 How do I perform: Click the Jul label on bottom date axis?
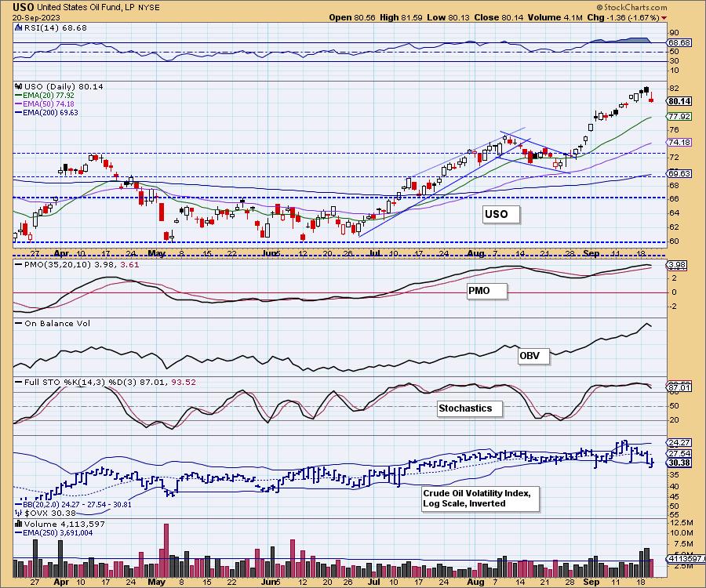click(x=375, y=581)
